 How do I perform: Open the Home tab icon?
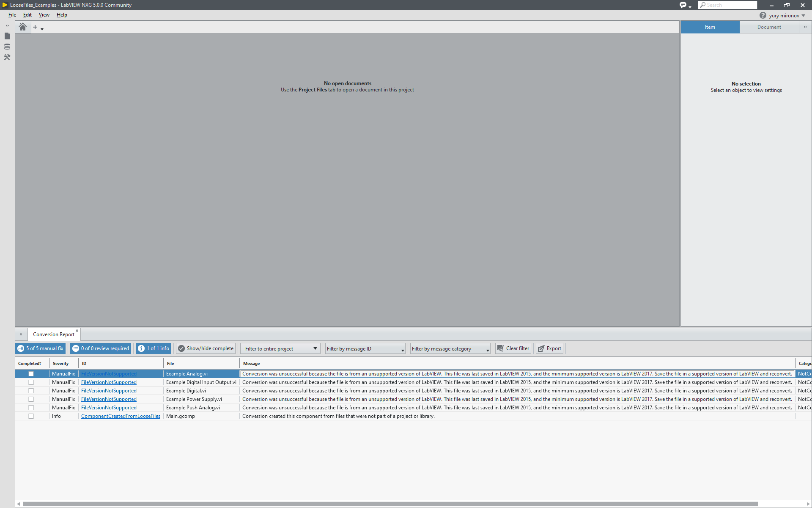point(22,27)
